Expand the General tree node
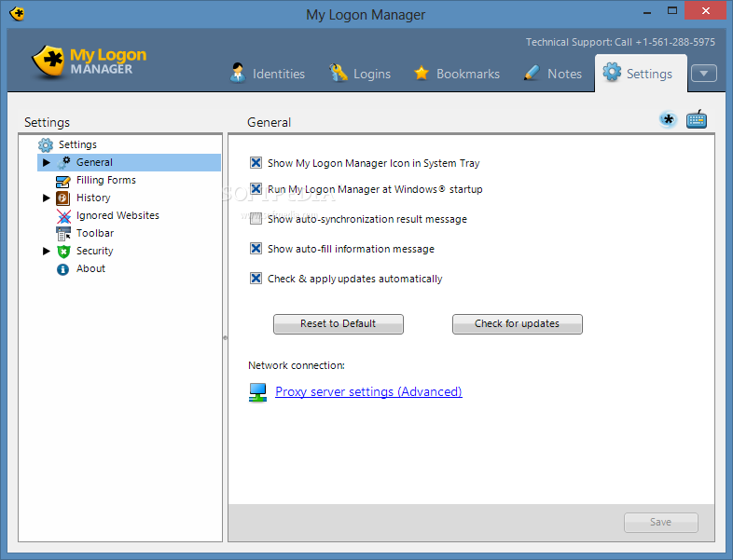Viewport: 733px width, 560px height. tap(47, 162)
